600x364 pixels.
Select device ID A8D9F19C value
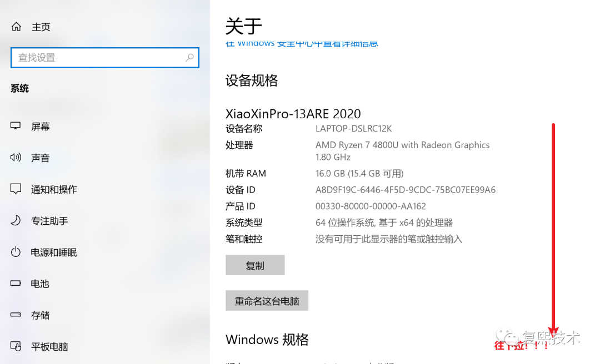(405, 190)
